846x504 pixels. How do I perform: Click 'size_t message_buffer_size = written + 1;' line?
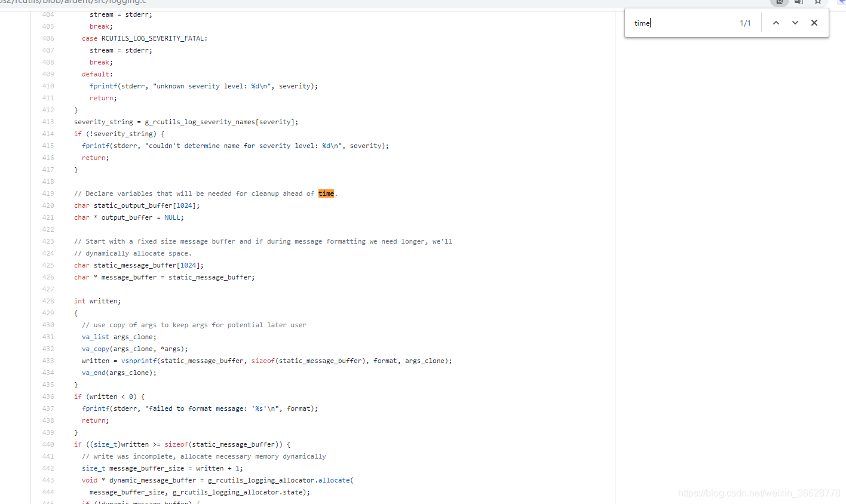pyautogui.click(x=163, y=468)
